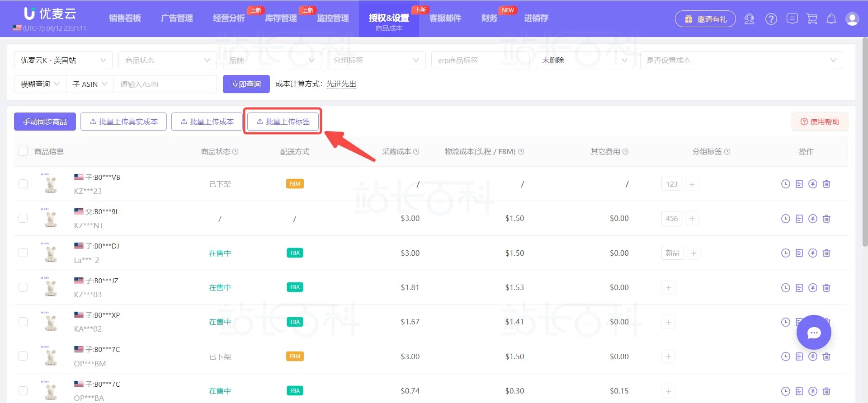Open the 使用帮助 help button

tap(820, 122)
